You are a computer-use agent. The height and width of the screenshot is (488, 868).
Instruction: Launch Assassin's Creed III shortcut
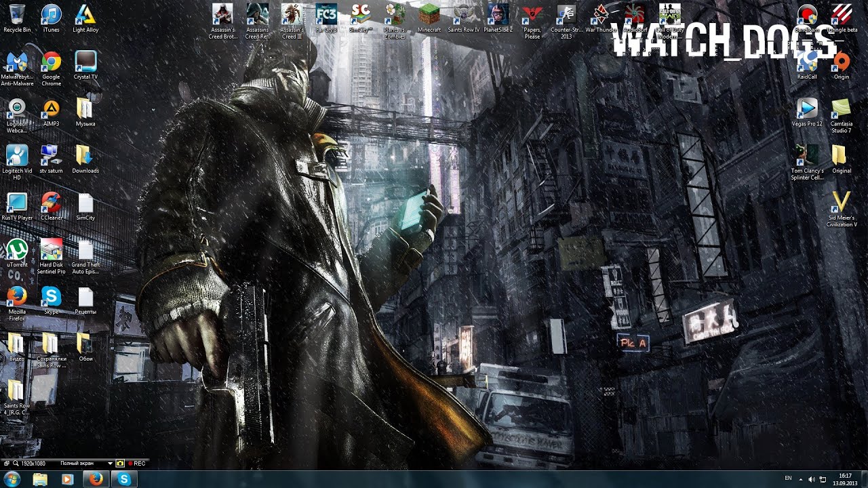pos(292,21)
